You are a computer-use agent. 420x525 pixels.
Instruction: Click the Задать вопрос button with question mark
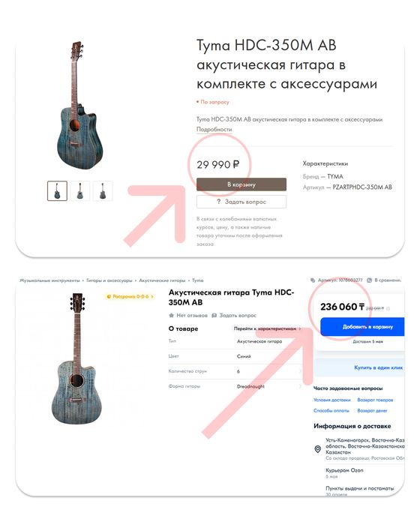click(241, 202)
